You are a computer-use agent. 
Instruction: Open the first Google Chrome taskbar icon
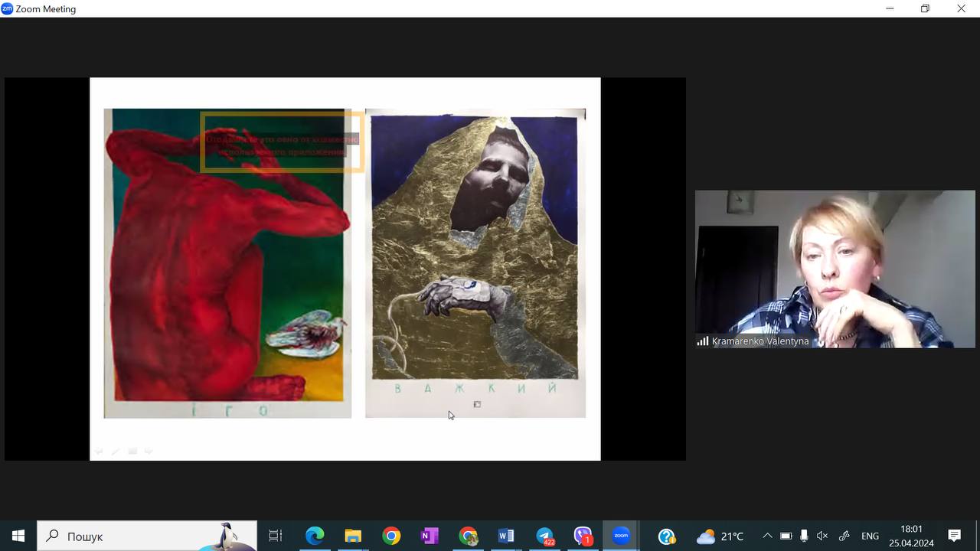click(391, 536)
